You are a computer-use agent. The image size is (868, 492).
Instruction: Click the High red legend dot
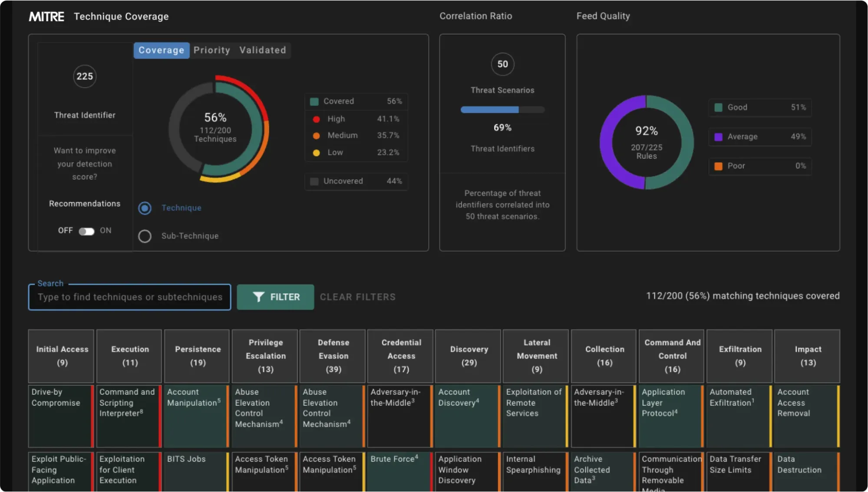click(317, 119)
